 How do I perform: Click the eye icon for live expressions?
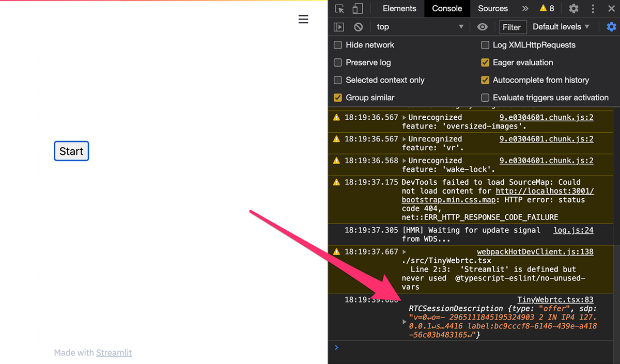pyautogui.click(x=482, y=27)
